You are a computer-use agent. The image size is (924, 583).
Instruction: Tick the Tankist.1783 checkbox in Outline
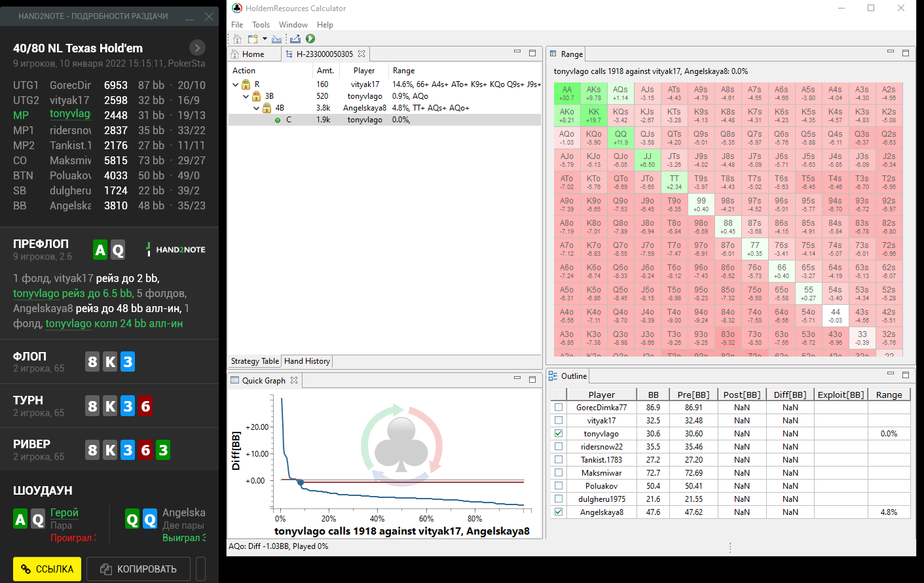click(559, 459)
